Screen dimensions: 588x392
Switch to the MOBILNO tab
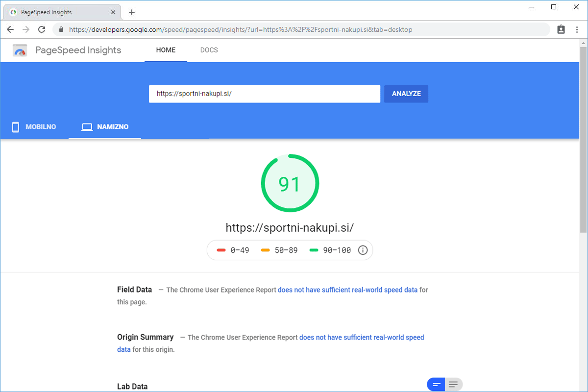coord(34,127)
